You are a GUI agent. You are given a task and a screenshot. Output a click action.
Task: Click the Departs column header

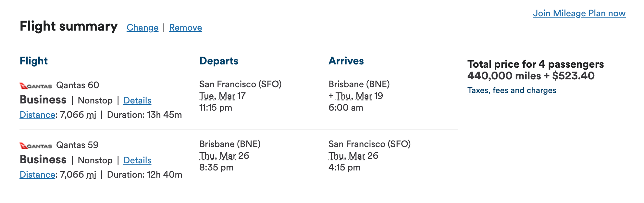(219, 61)
